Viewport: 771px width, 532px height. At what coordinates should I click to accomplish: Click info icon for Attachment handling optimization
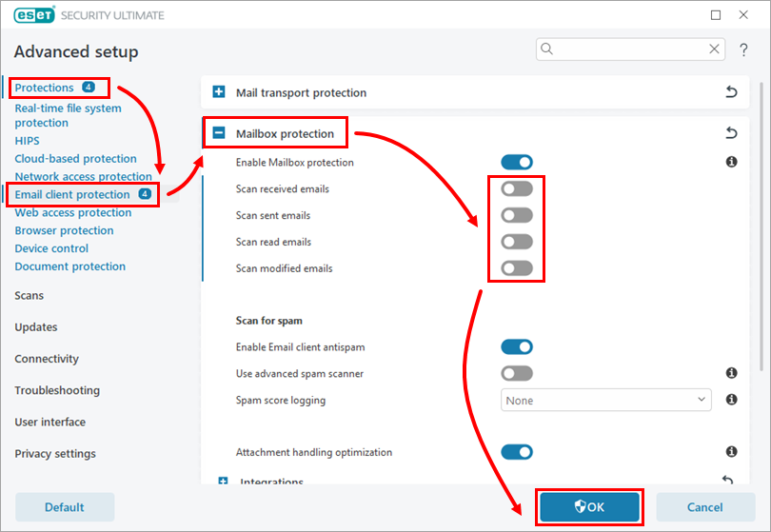coord(731,452)
